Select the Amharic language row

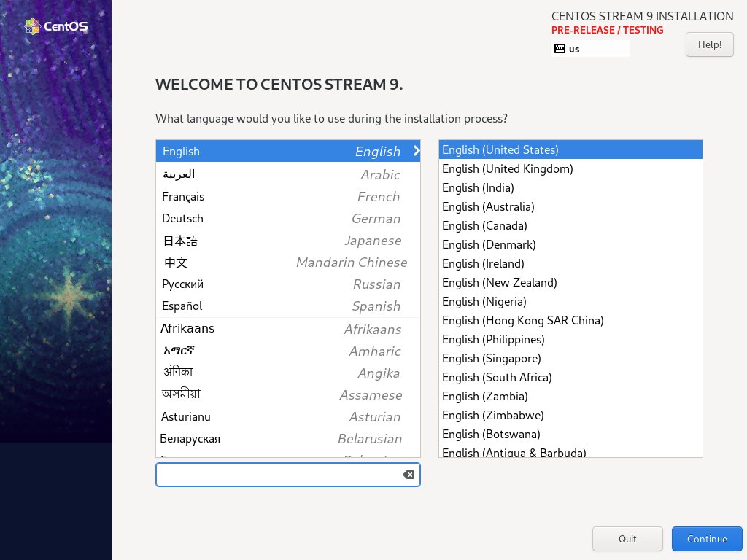click(287, 351)
